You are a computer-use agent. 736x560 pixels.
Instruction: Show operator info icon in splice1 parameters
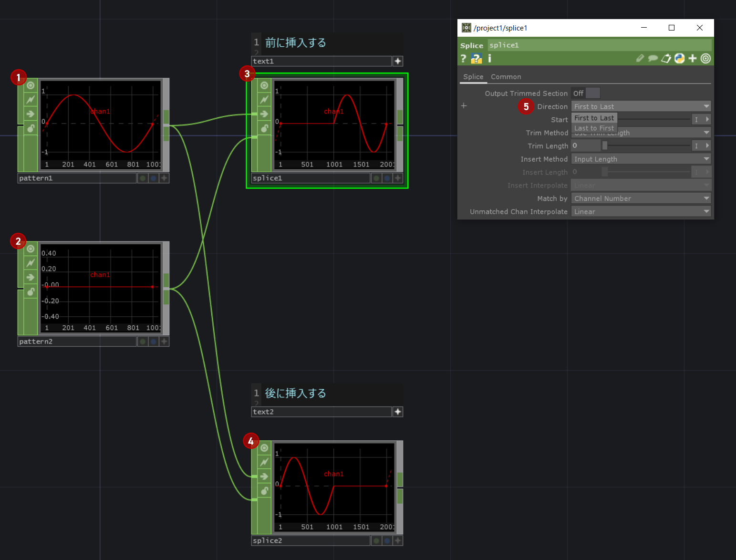489,58
